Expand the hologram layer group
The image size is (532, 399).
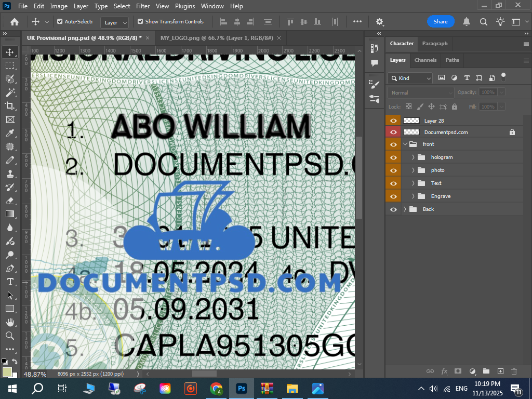click(x=414, y=157)
